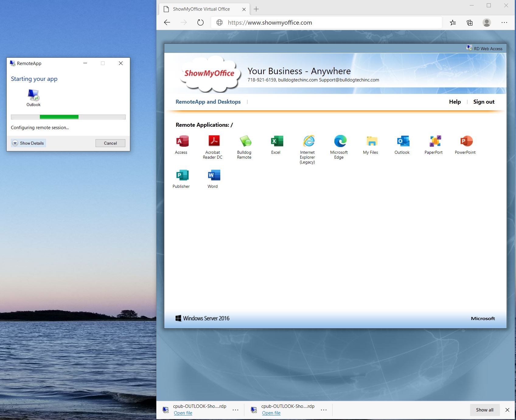Minimize the RemoteApp dialog window
This screenshot has height=420, width=516.
click(85, 63)
